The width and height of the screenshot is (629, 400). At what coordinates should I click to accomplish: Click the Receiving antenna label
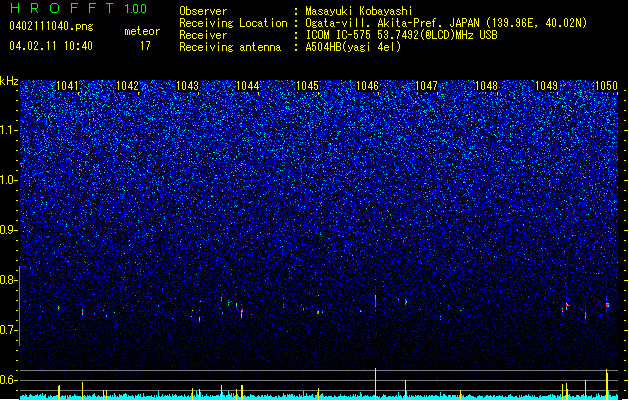(x=230, y=47)
